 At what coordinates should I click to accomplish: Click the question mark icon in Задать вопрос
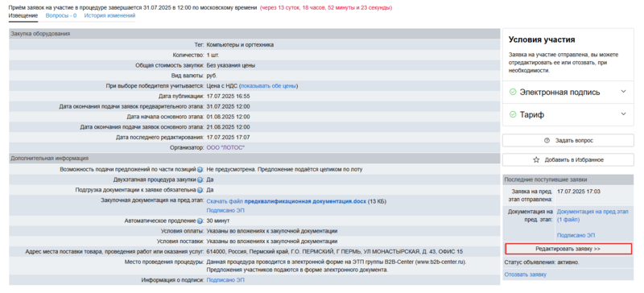pos(547,141)
